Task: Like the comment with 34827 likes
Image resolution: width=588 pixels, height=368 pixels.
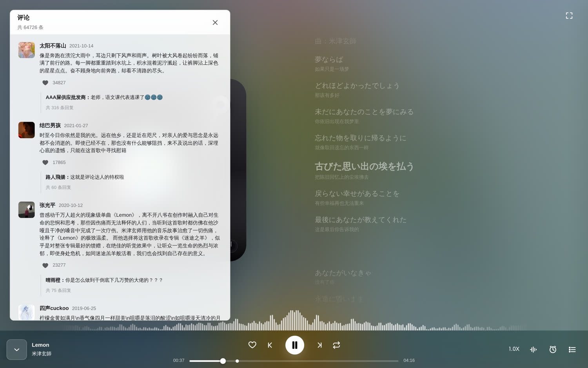Action: click(45, 83)
